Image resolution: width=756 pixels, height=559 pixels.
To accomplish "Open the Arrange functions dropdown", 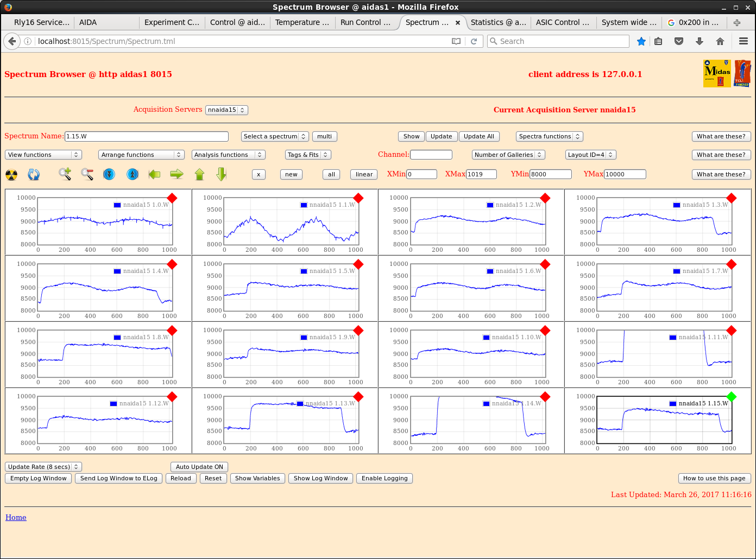I will pos(141,155).
